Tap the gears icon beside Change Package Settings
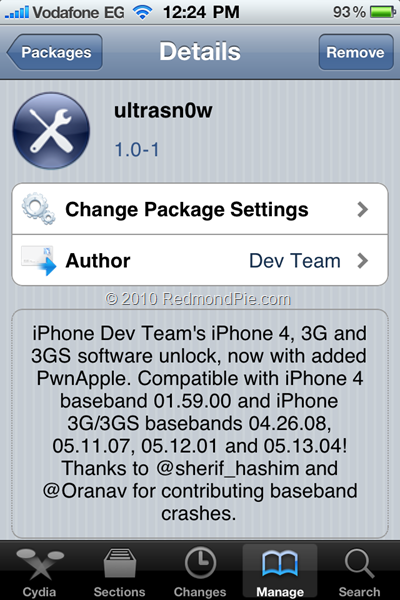400x600 pixels. (38, 209)
